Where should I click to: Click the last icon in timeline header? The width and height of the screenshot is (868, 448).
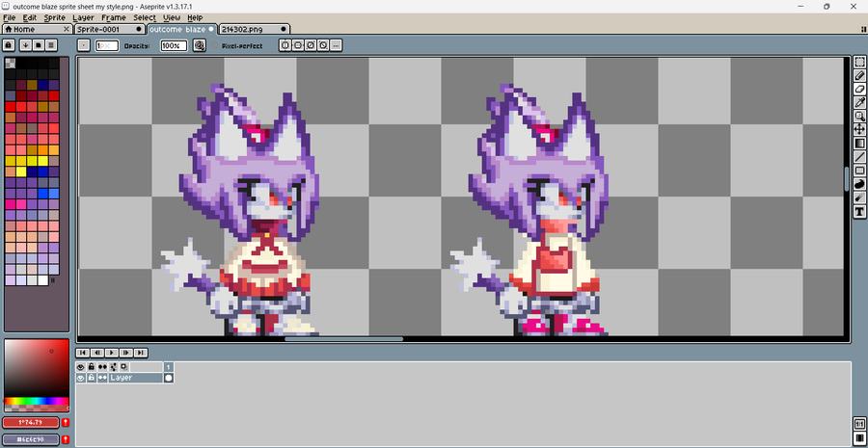[x=123, y=367]
